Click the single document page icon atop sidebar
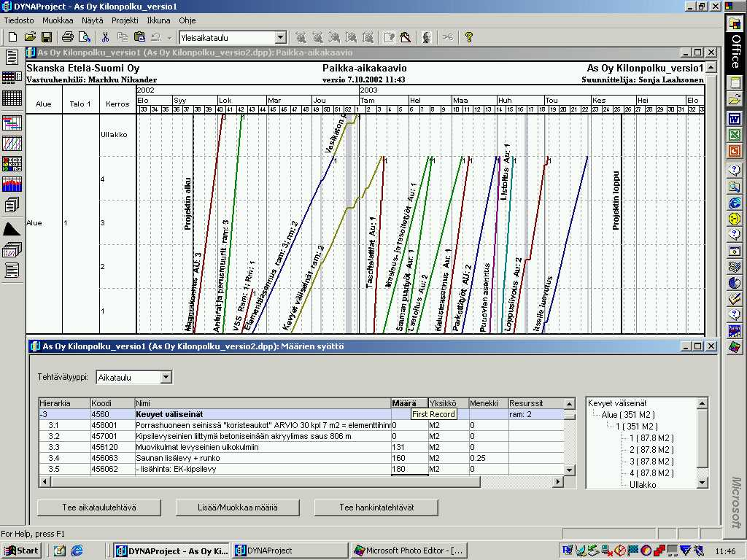 pos(12,57)
